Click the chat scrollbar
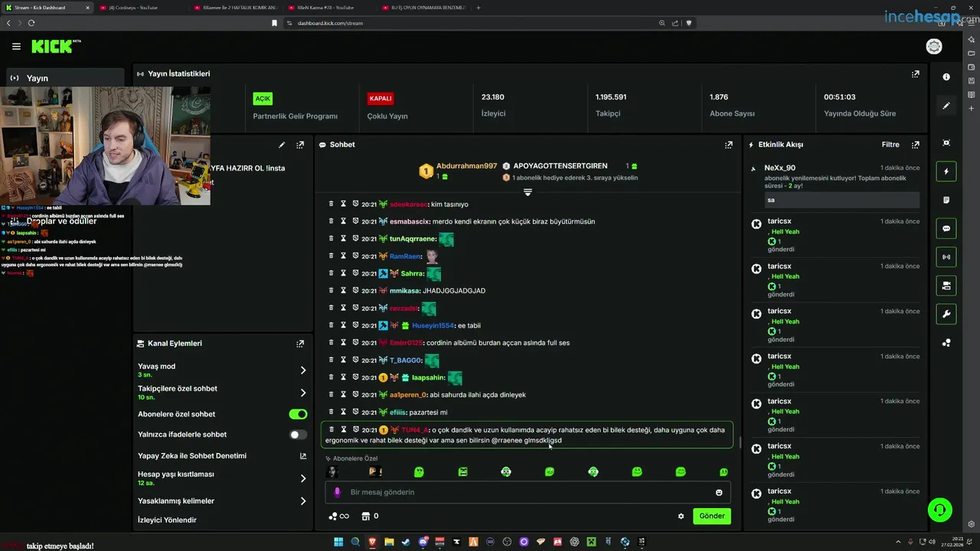Screen dimensions: 980x551 [740, 442]
